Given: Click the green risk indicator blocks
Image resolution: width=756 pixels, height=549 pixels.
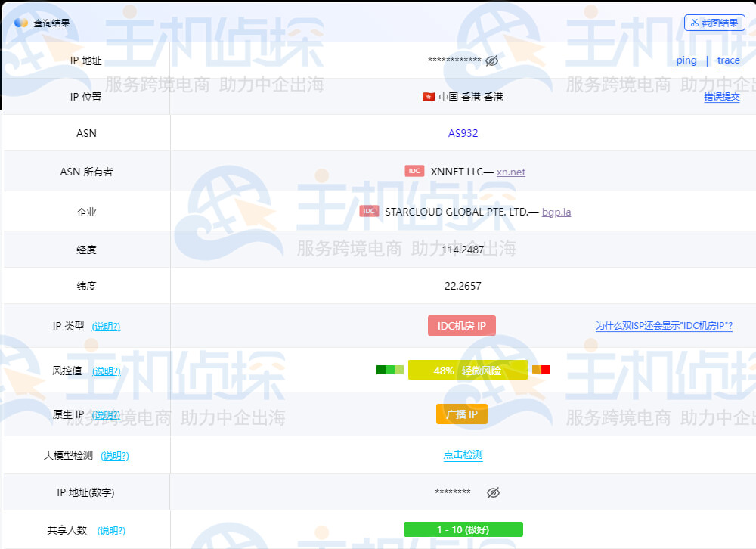Looking at the screenshot, I should [x=389, y=370].
